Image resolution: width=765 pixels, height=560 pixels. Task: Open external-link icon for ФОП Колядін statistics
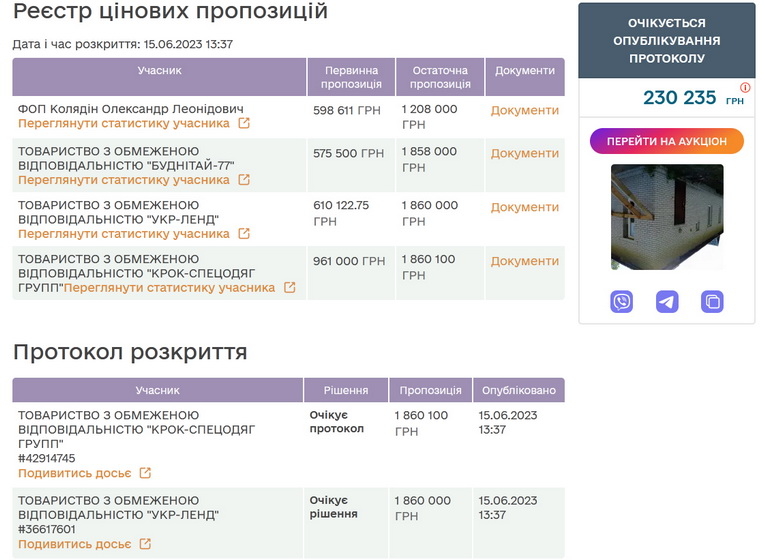point(244,124)
